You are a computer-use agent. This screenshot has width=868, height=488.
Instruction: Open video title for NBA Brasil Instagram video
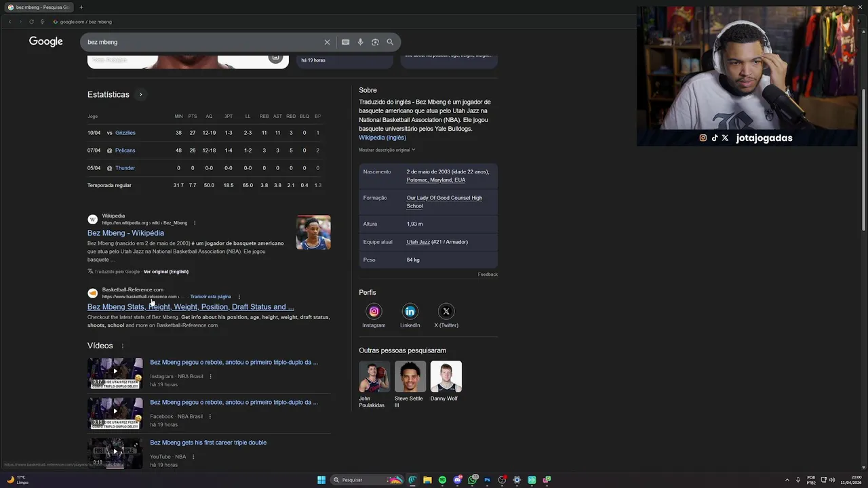pyautogui.click(x=234, y=362)
